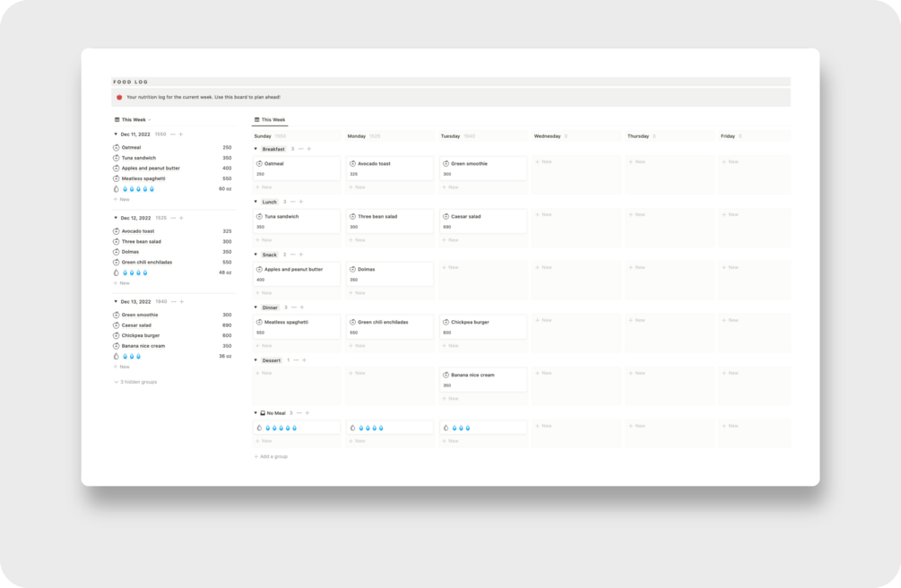Click New in Wednesday's Breakfast cell
Image resolution: width=901 pixels, height=588 pixels.
pyautogui.click(x=543, y=162)
